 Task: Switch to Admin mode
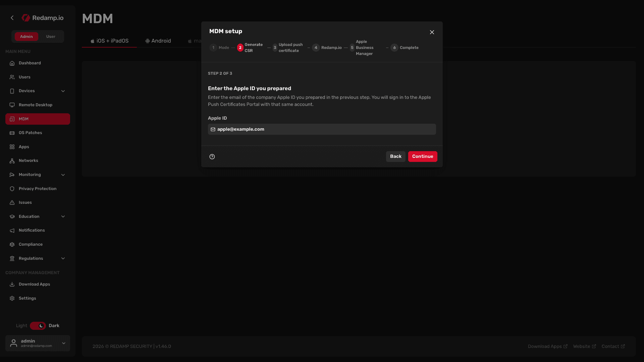[26, 37]
